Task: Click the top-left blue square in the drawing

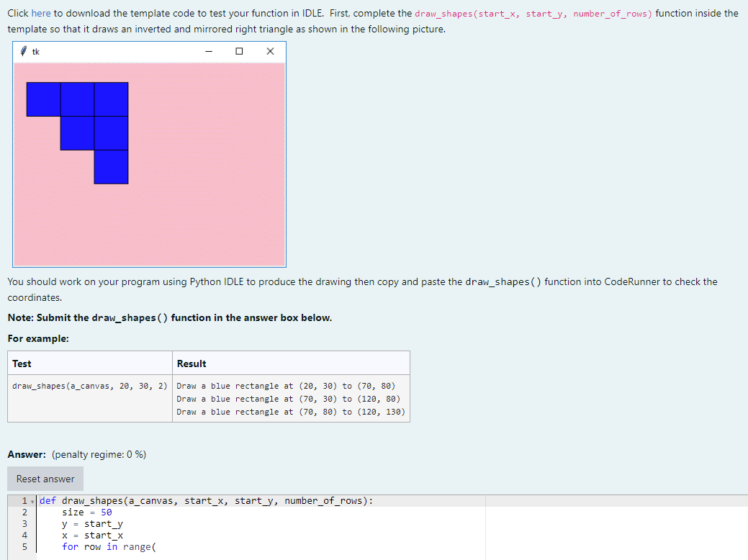Action: [x=43, y=99]
